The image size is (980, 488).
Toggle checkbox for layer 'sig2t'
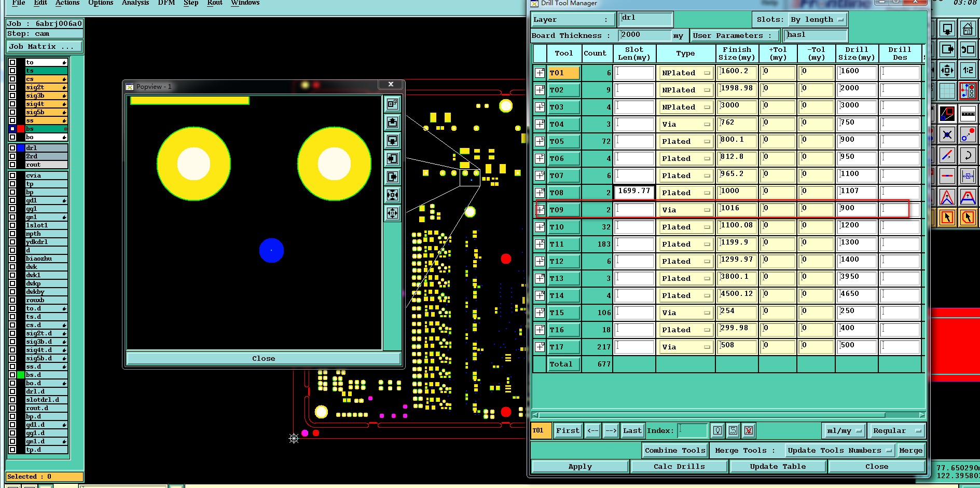(x=12, y=87)
